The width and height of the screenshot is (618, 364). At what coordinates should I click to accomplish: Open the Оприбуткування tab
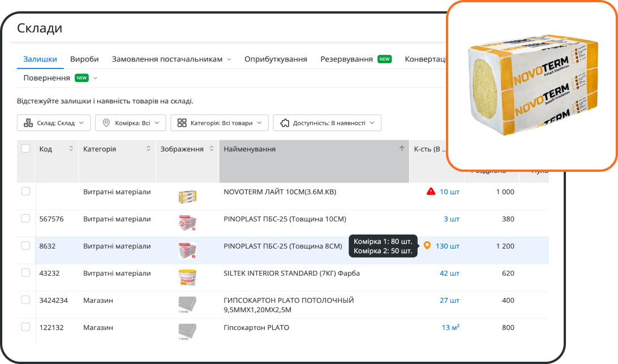(276, 59)
